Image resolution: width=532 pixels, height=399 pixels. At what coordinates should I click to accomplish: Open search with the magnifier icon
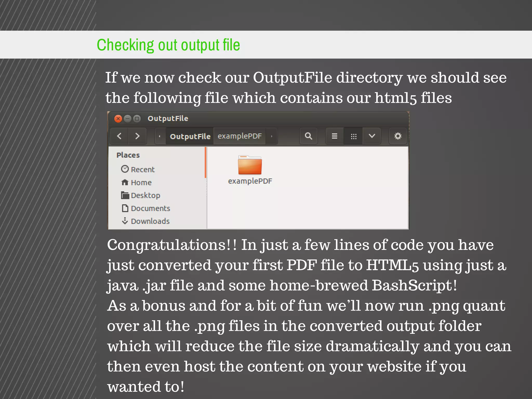click(x=308, y=136)
